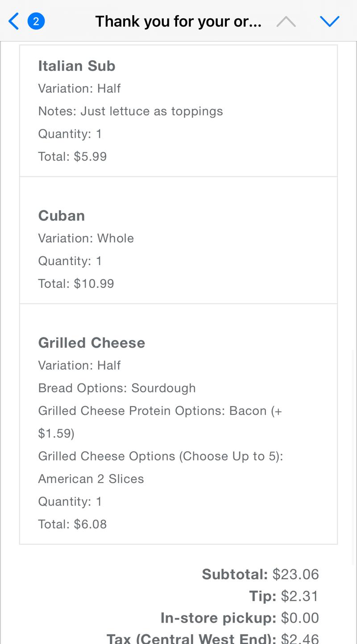Click the Subtotal amount $23.06

295,574
